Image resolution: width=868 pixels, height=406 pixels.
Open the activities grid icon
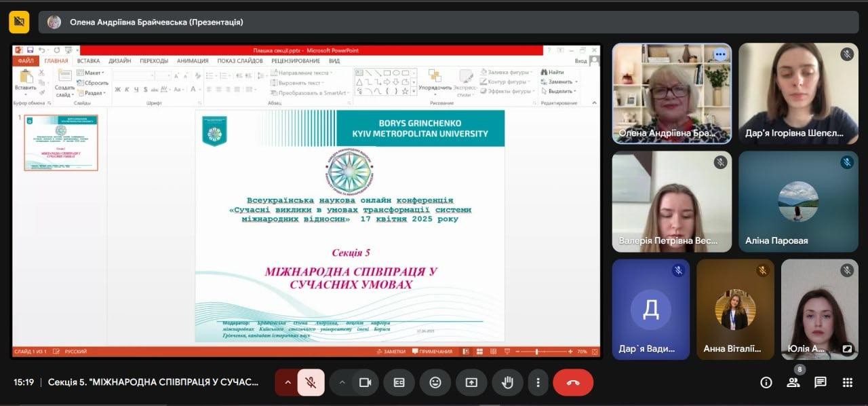tap(847, 382)
